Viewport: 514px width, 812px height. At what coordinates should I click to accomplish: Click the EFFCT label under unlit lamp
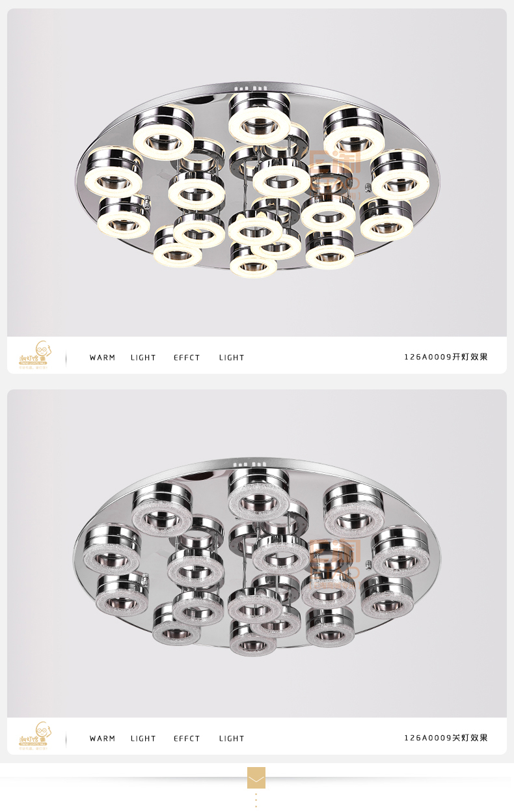187,738
